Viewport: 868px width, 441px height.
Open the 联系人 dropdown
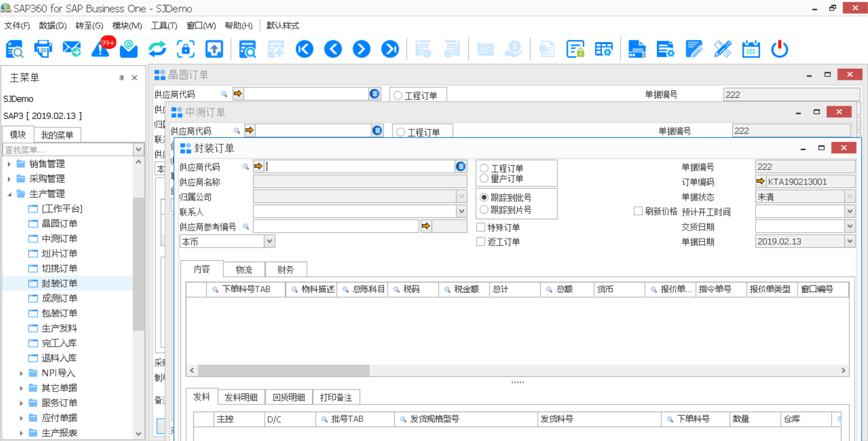(461, 211)
